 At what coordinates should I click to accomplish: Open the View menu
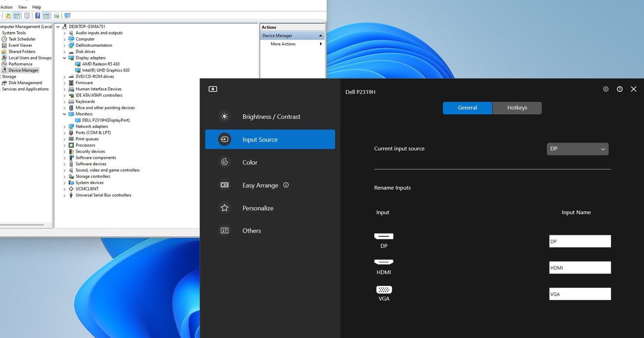point(23,7)
